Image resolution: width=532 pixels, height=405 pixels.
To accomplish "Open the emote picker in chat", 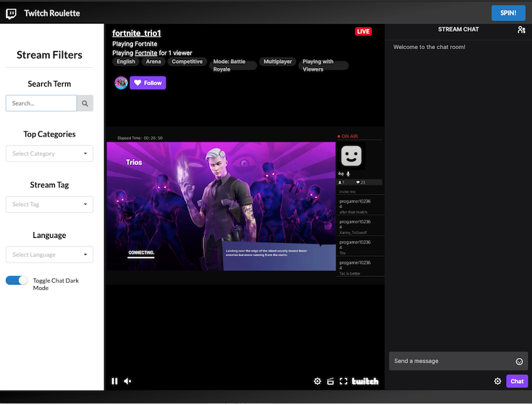I will 519,361.
